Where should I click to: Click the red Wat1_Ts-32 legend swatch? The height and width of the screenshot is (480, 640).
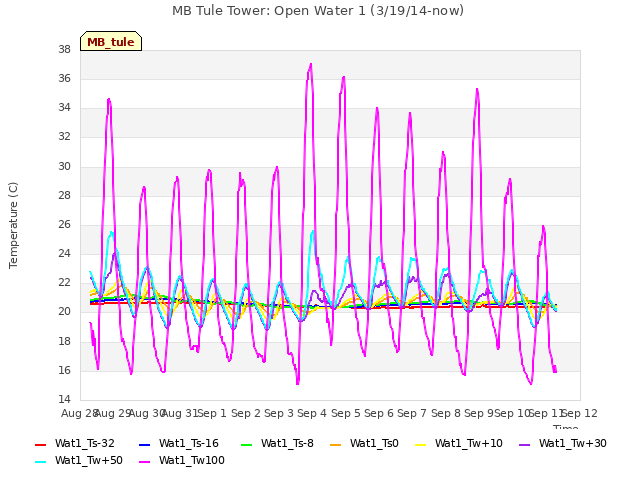coord(41,444)
